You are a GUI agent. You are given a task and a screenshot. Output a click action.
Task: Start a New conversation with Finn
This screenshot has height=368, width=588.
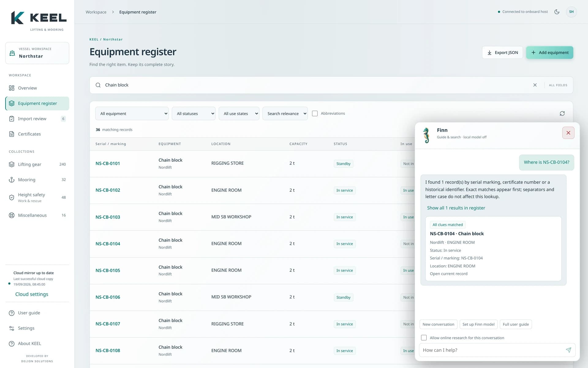tap(438, 324)
